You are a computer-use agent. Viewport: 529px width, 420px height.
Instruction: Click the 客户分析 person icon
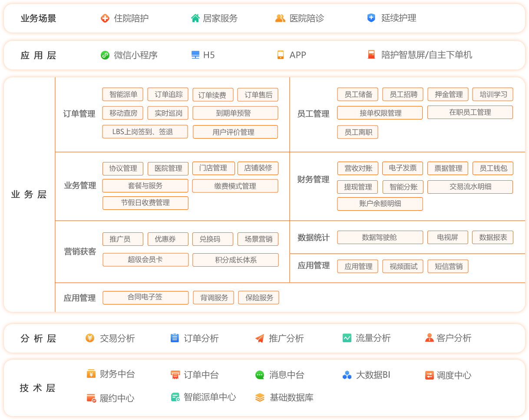point(429,338)
